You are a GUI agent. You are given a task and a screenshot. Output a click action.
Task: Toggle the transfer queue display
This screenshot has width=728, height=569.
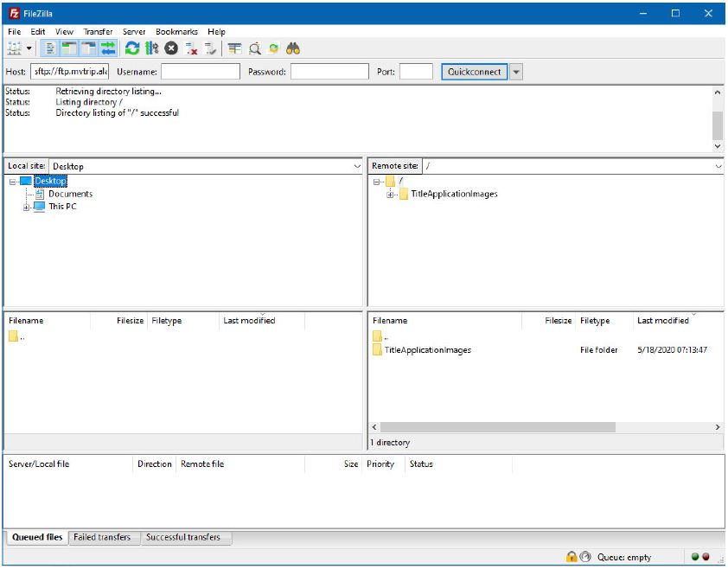tap(108, 48)
